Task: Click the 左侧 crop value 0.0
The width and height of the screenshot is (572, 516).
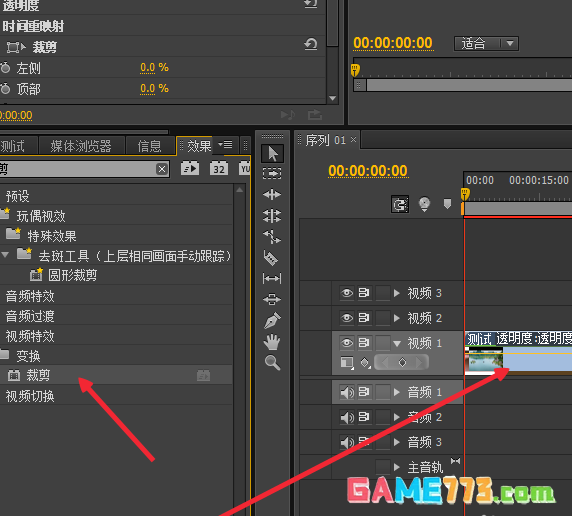Action: click(147, 68)
